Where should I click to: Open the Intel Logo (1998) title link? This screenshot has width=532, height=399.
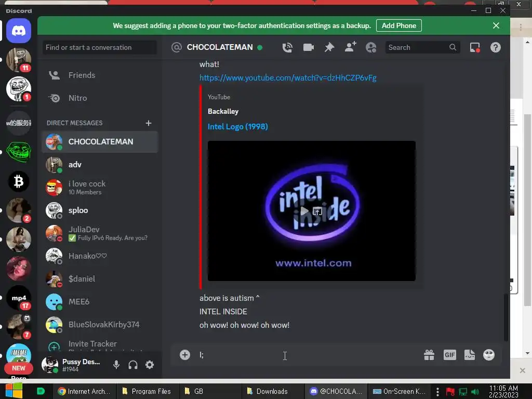tap(237, 127)
